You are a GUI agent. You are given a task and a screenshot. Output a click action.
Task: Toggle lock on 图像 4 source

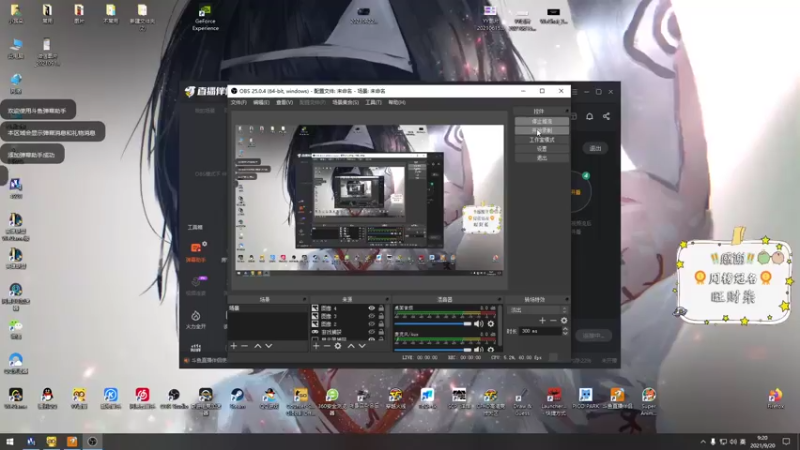tap(381, 308)
